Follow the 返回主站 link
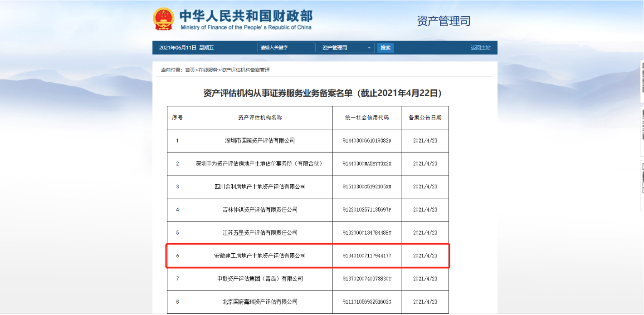 coord(480,48)
